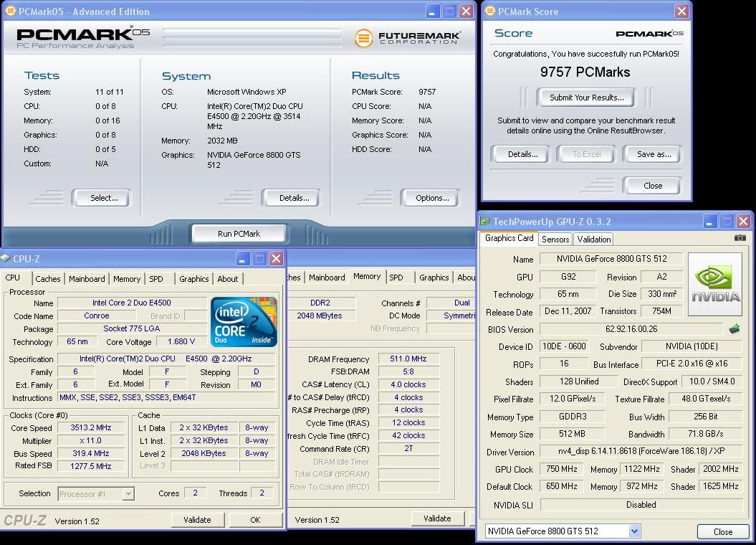Open Mainboard tab in the rear CPU-Z window
The height and width of the screenshot is (545, 756).
tap(327, 278)
